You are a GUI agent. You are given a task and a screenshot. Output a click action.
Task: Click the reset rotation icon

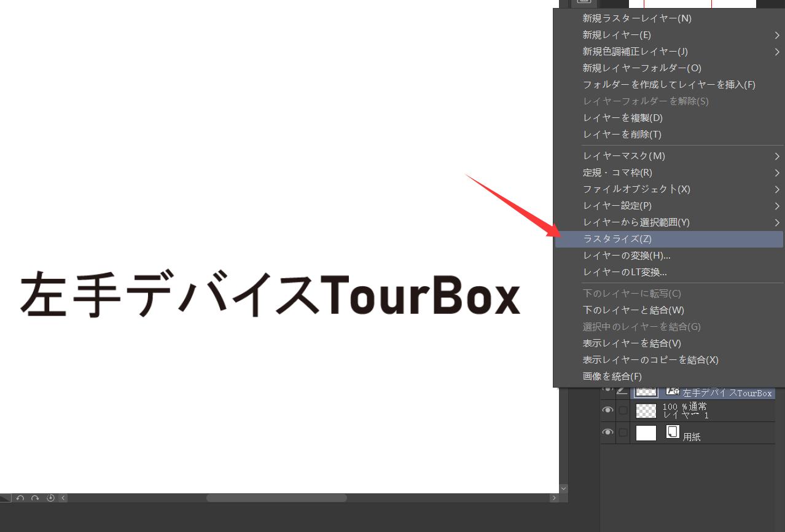pos(50,498)
